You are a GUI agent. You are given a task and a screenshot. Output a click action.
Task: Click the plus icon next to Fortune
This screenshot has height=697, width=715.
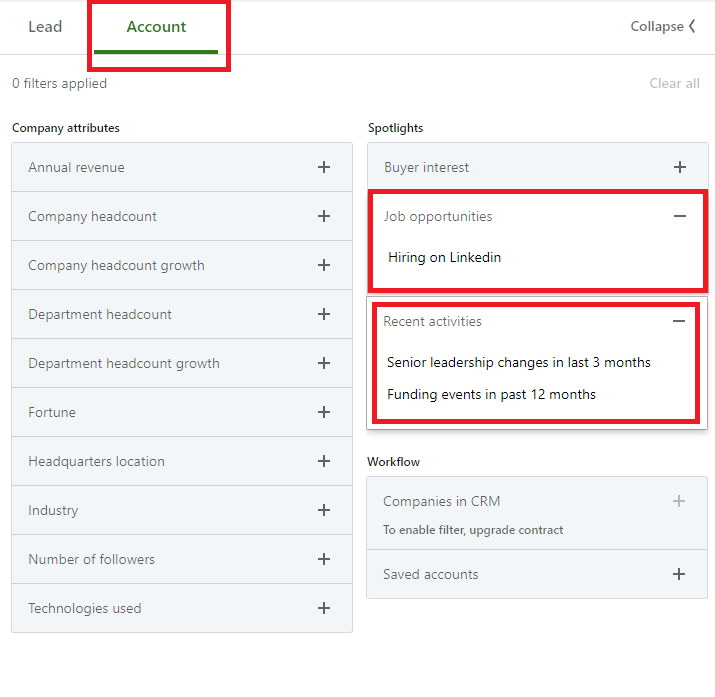(x=323, y=412)
